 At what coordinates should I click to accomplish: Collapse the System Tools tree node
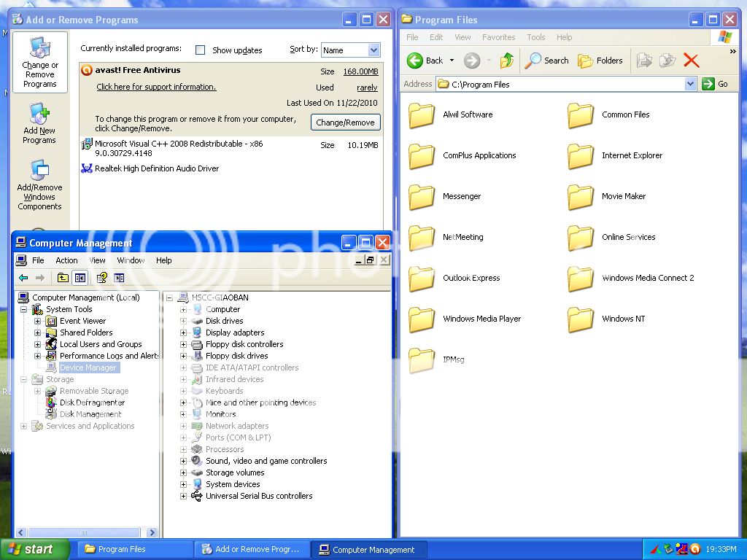pyautogui.click(x=23, y=309)
